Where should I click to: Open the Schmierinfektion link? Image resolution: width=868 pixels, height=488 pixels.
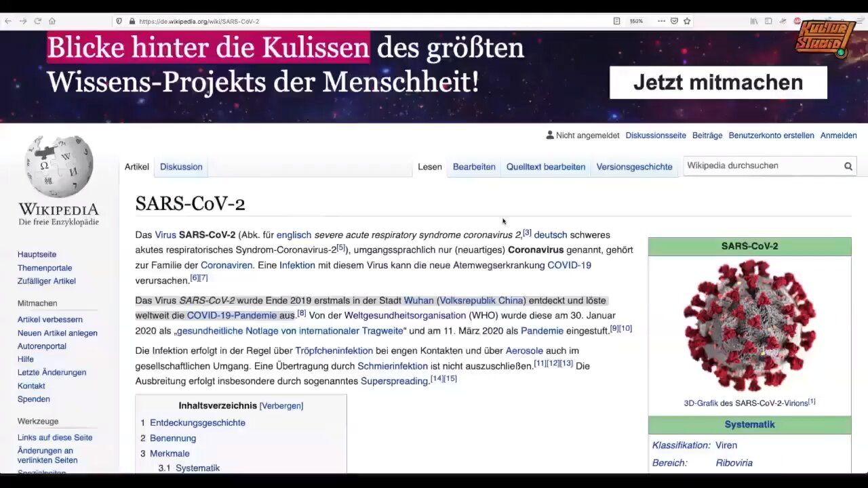coord(393,366)
